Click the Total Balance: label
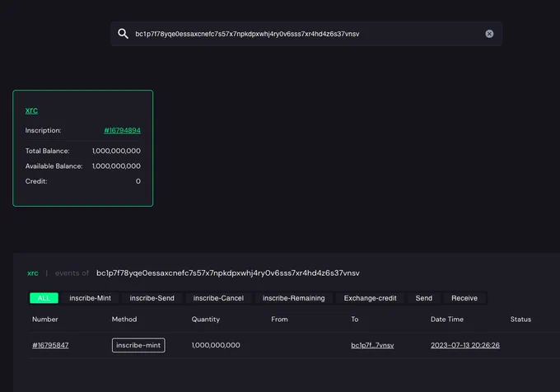Viewport: 560px width, 392px height. tap(47, 151)
